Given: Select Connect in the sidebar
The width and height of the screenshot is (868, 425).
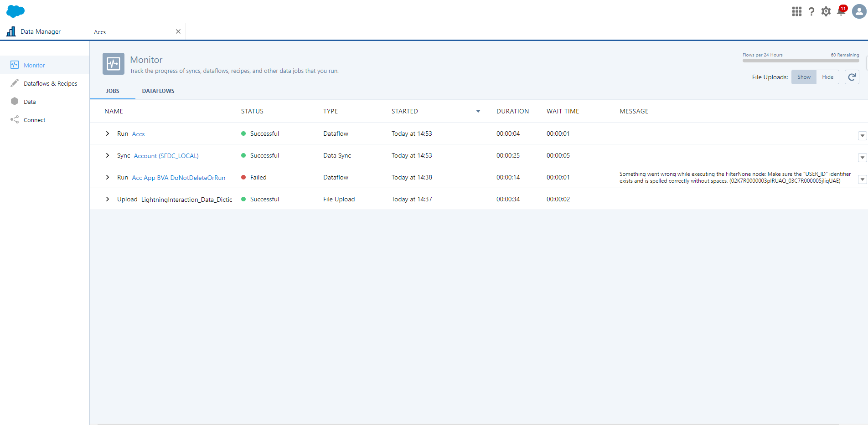Looking at the screenshot, I should pos(34,119).
